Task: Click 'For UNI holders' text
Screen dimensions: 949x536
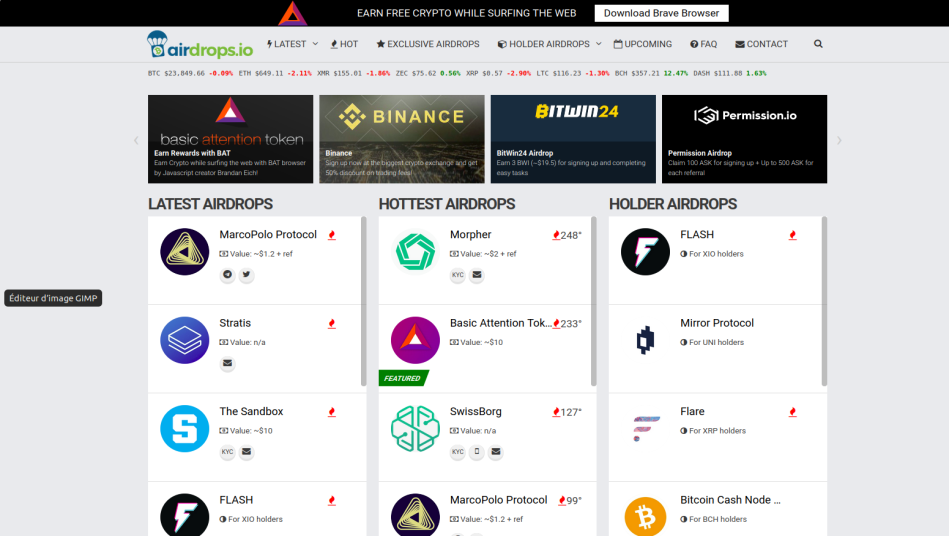Action: pos(717,342)
